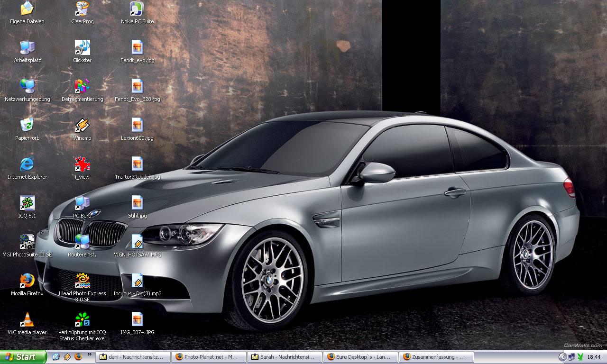The width and height of the screenshot is (607, 364).
Task: Select the i_view IrfanView shortcut
Action: pos(82,164)
